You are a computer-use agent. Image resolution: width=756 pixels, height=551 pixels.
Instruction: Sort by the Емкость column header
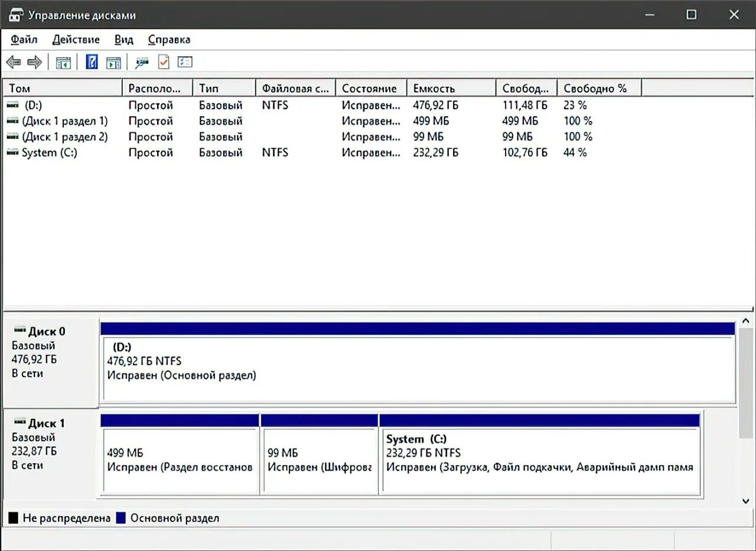pos(451,88)
